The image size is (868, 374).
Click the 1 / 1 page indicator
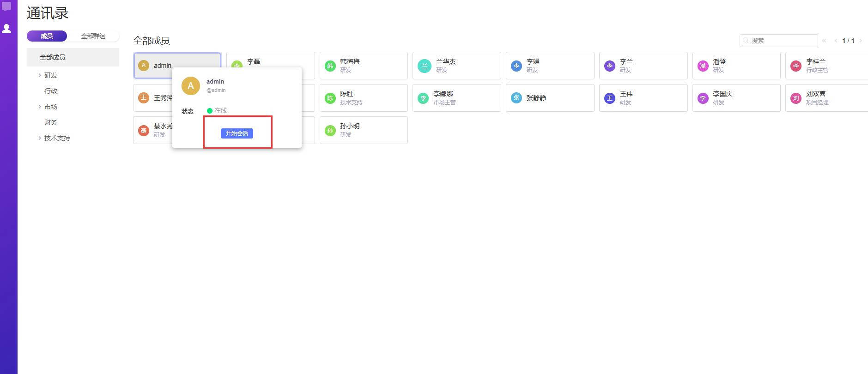point(848,41)
